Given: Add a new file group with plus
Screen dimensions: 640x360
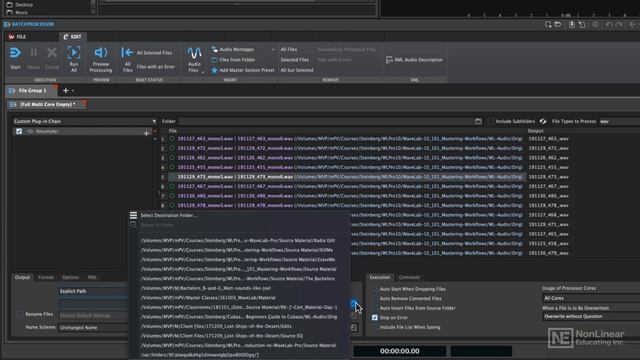Looking at the screenshot, I should click(65, 91).
